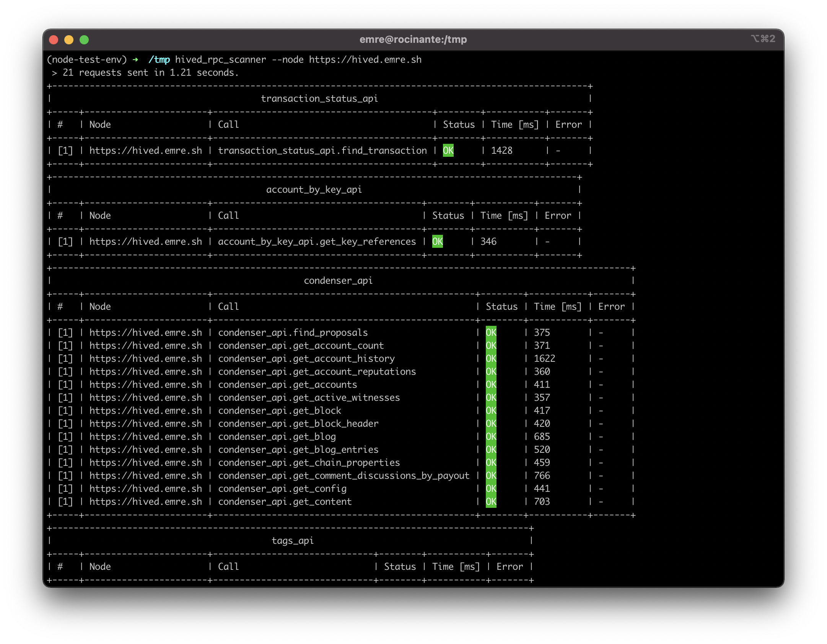Click the 703 time for get_content
Viewport: 827px width, 644px height.
542,502
